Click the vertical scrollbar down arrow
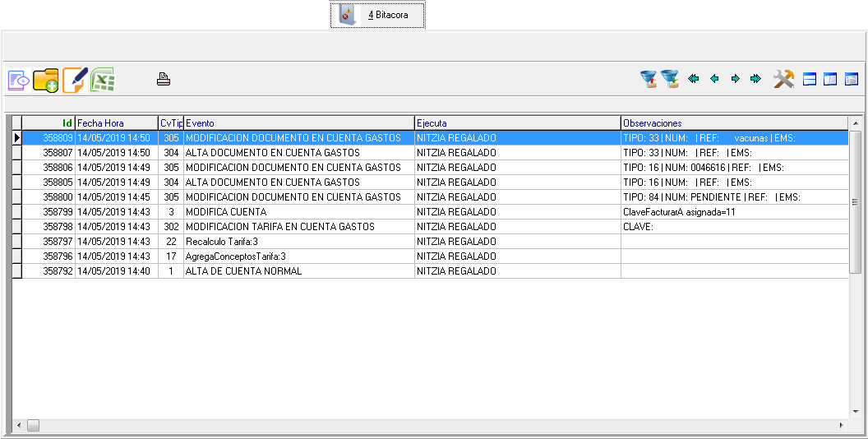This screenshot has height=439, width=868. coord(855,411)
